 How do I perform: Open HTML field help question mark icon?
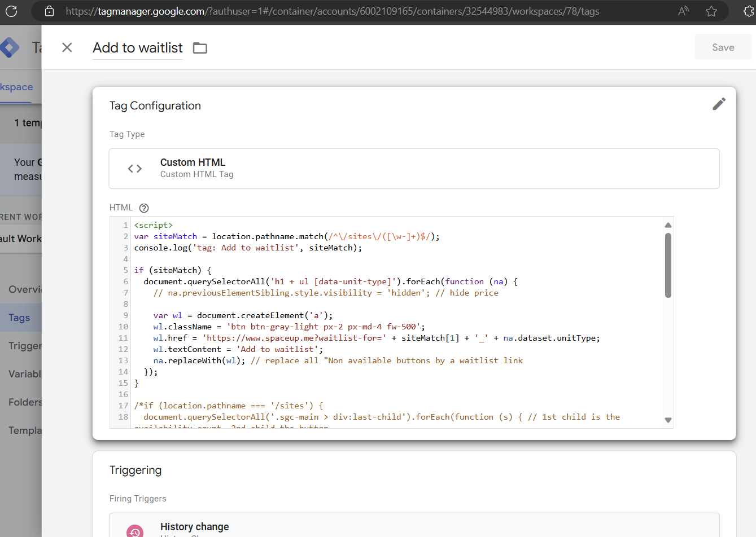tap(144, 208)
